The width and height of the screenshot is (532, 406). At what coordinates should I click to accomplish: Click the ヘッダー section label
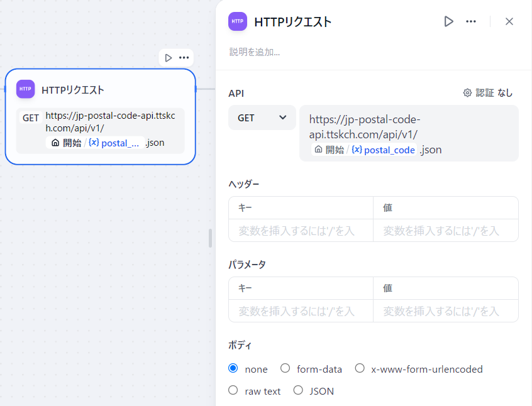click(x=243, y=184)
